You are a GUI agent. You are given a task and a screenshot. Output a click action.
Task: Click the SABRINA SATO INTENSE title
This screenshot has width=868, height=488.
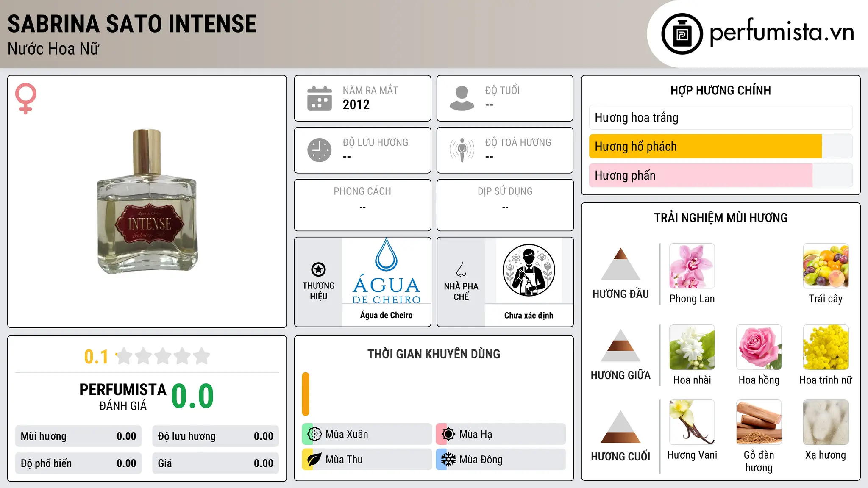coord(132,24)
